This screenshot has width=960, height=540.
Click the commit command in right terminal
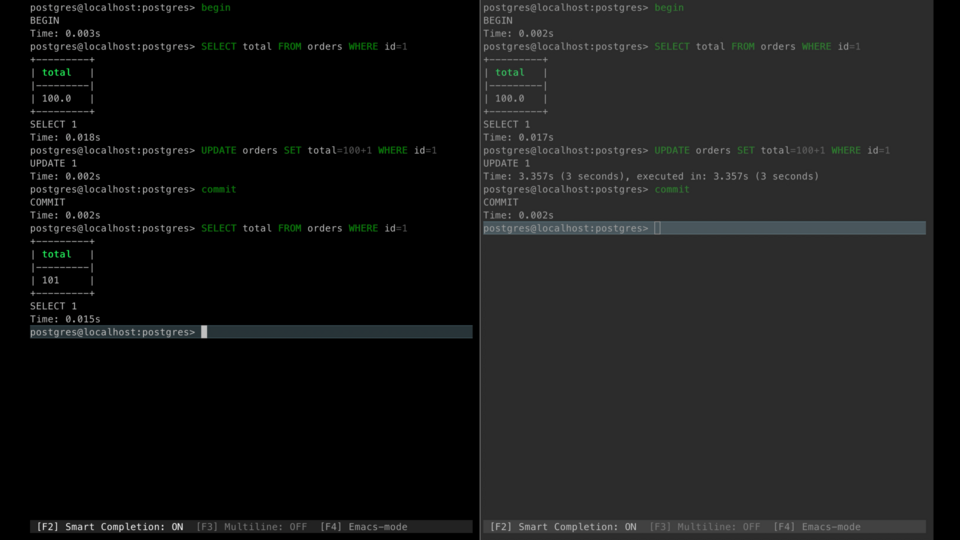coord(672,189)
